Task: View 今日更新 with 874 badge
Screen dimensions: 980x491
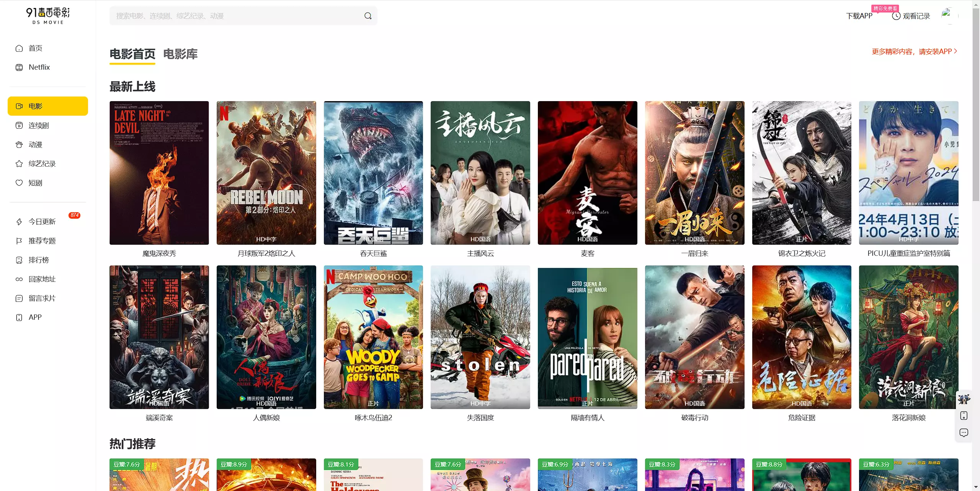Action: (42, 221)
